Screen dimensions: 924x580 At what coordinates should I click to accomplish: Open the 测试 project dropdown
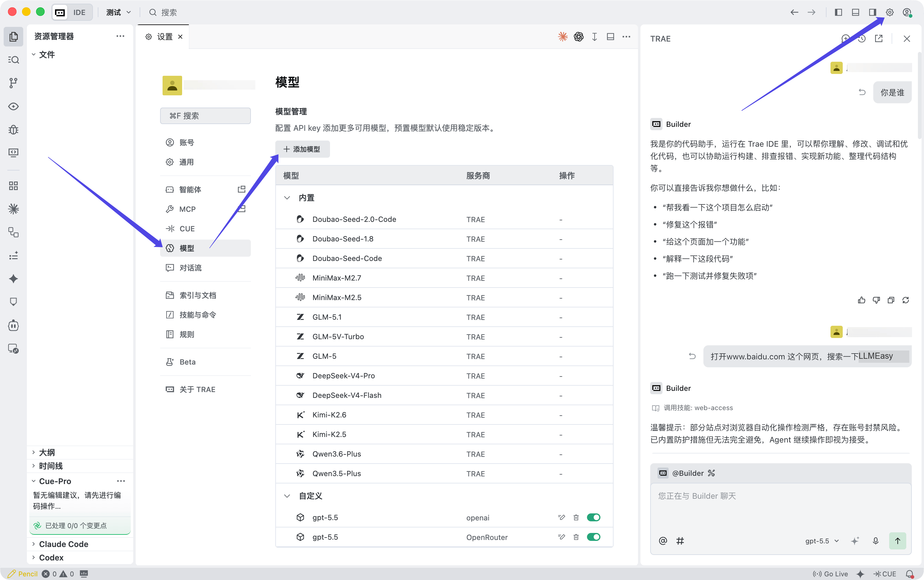[x=119, y=12]
